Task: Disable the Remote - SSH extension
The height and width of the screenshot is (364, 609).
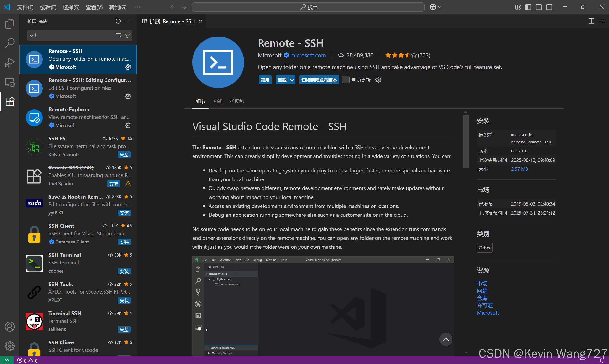Action: click(265, 80)
